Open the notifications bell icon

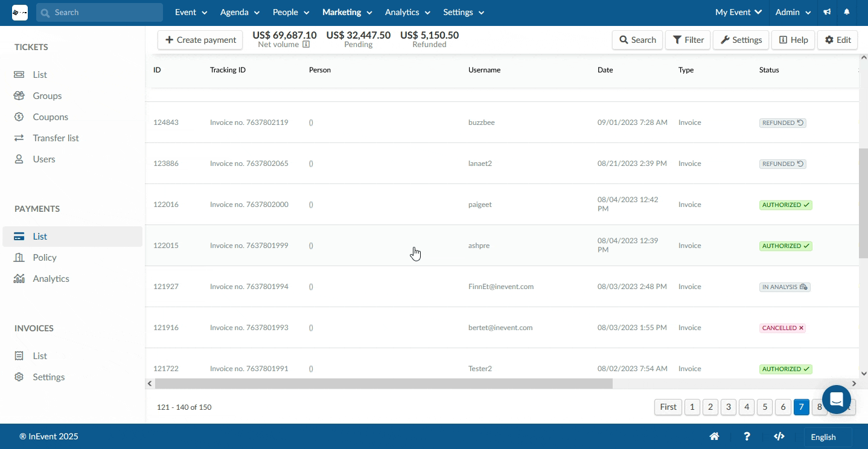click(x=847, y=12)
